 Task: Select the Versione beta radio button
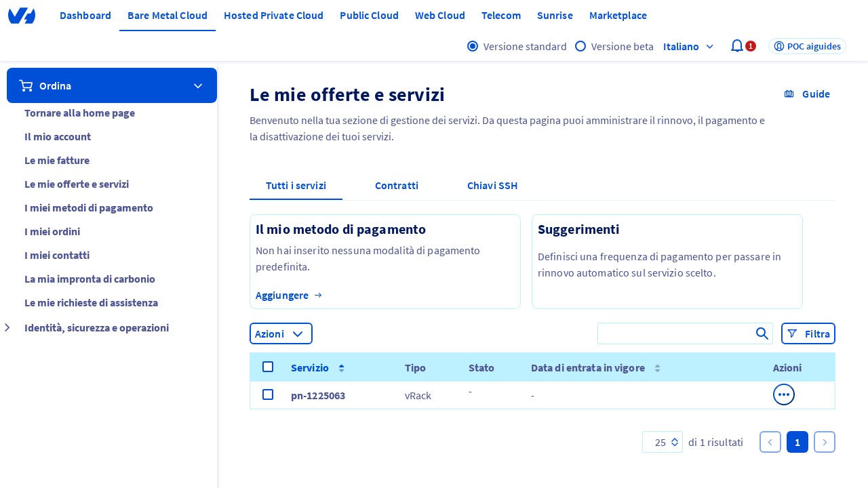[x=581, y=46]
